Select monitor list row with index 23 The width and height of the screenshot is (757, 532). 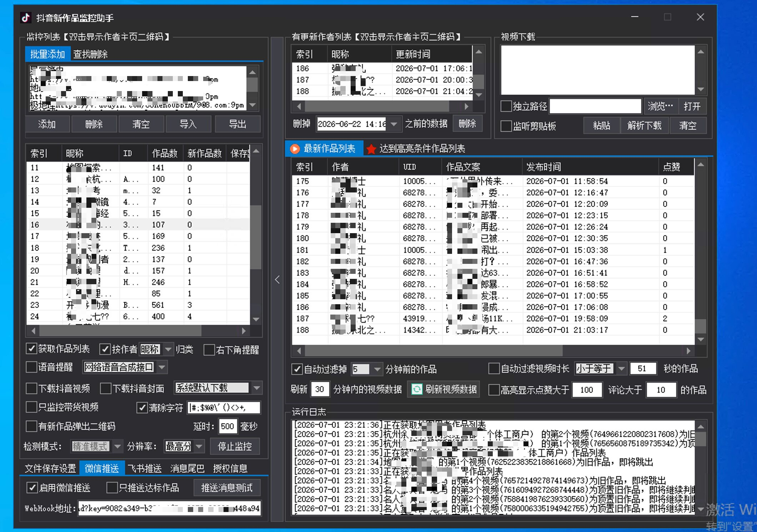tap(139, 305)
